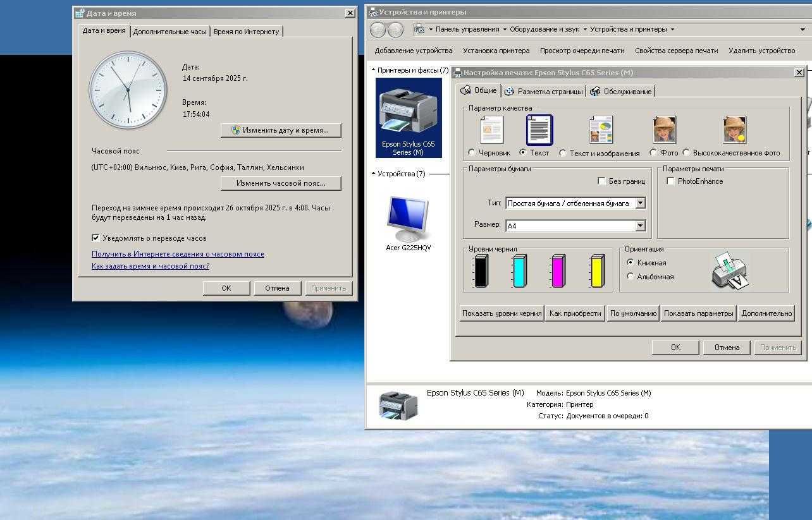Click the black ink level bar
Image resolution: width=812 pixels, height=520 pixels.
pyautogui.click(x=481, y=271)
